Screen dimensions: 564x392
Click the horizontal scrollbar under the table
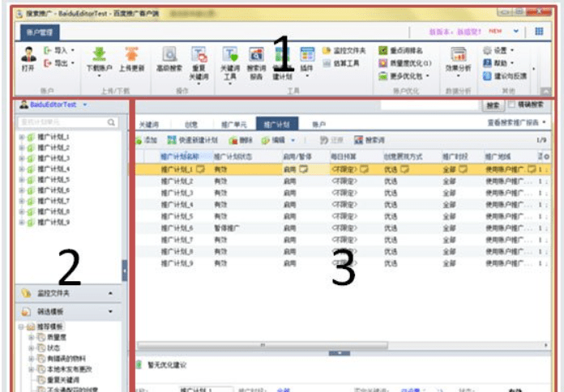(x=263, y=345)
